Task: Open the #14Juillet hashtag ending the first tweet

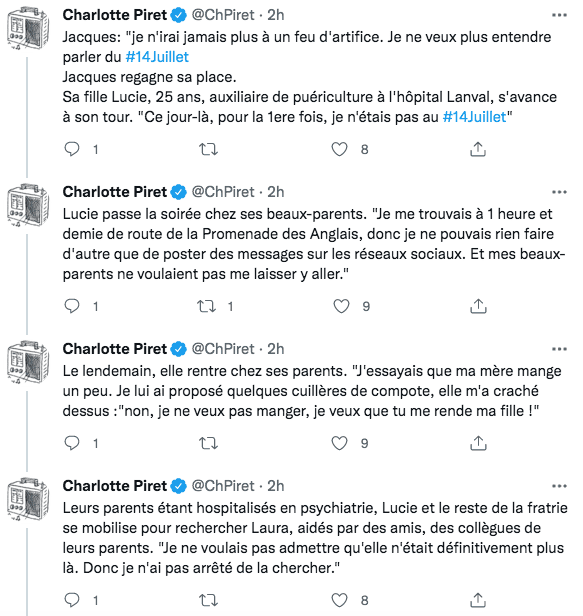Action: point(475,117)
